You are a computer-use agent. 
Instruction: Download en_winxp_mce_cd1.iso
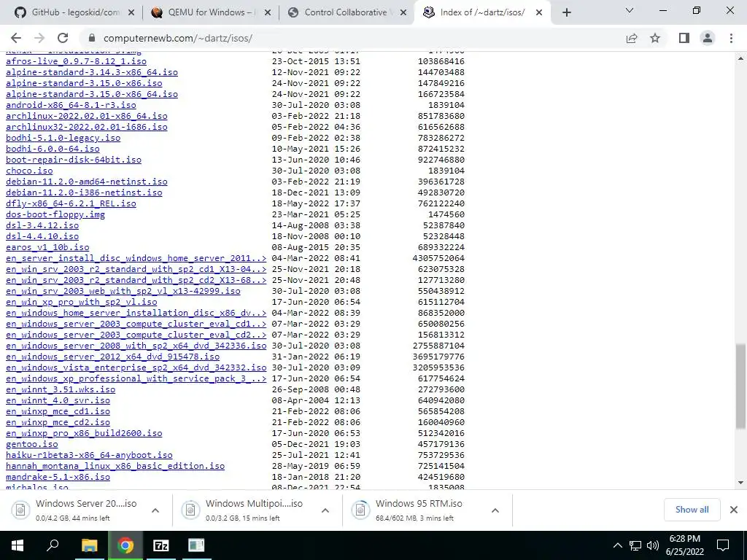coord(58,412)
